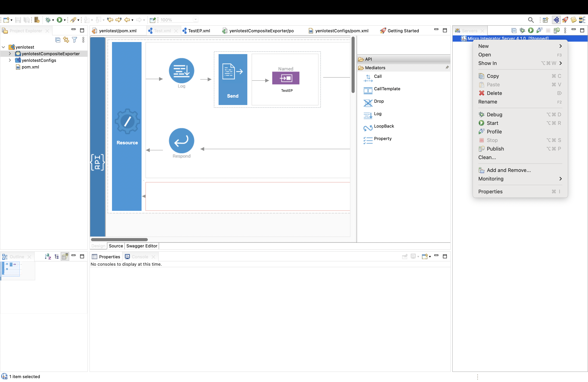This screenshot has height=382, width=588.
Task: Click the Run button in main toolbar
Action: click(59, 20)
